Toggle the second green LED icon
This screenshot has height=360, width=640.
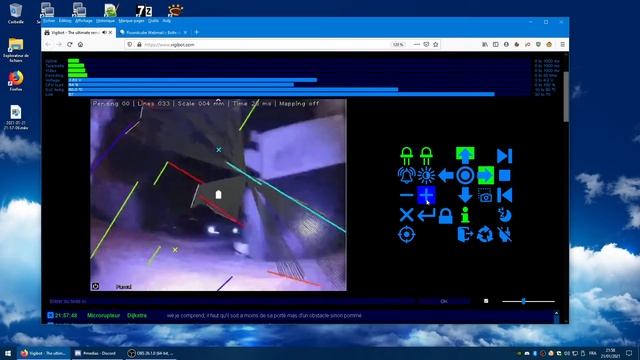click(x=426, y=156)
